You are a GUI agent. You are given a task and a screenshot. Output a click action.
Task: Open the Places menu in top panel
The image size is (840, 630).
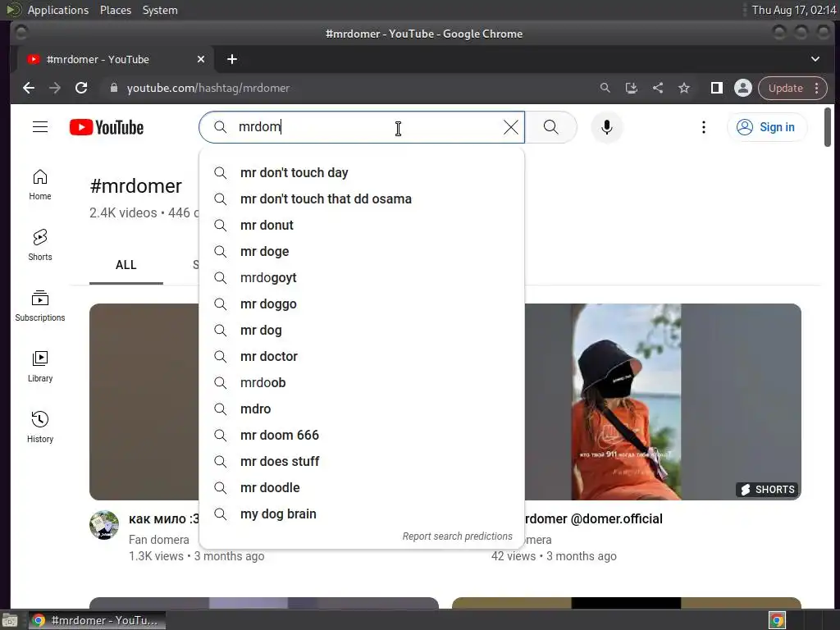click(116, 10)
